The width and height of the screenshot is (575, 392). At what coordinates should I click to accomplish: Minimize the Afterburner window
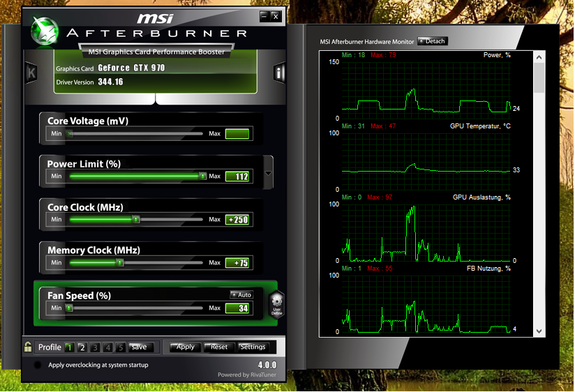pyautogui.click(x=264, y=16)
